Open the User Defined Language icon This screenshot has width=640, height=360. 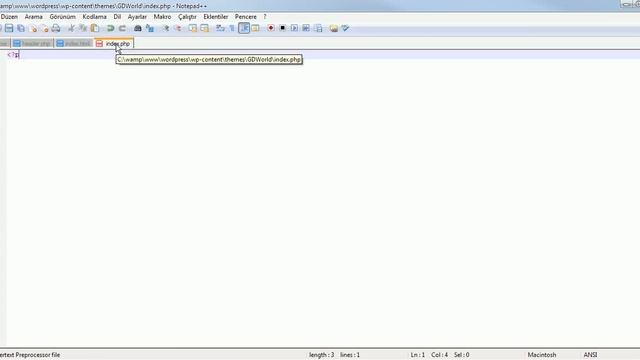(256, 28)
